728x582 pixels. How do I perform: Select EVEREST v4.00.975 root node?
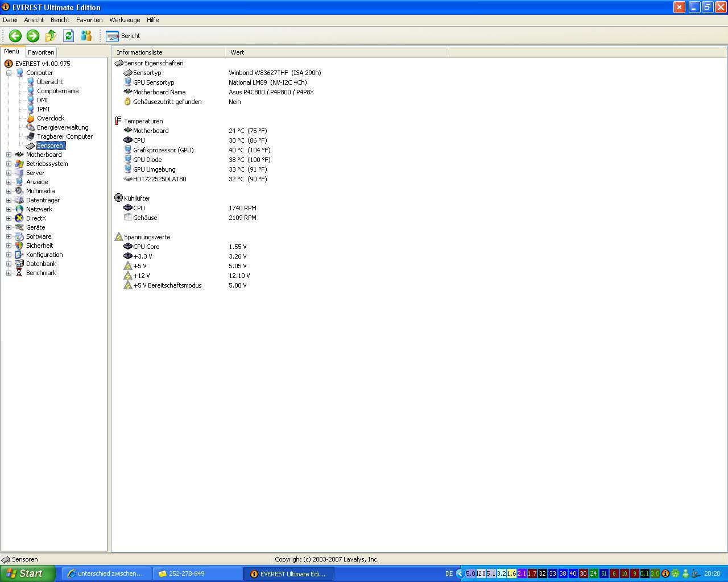(43, 64)
